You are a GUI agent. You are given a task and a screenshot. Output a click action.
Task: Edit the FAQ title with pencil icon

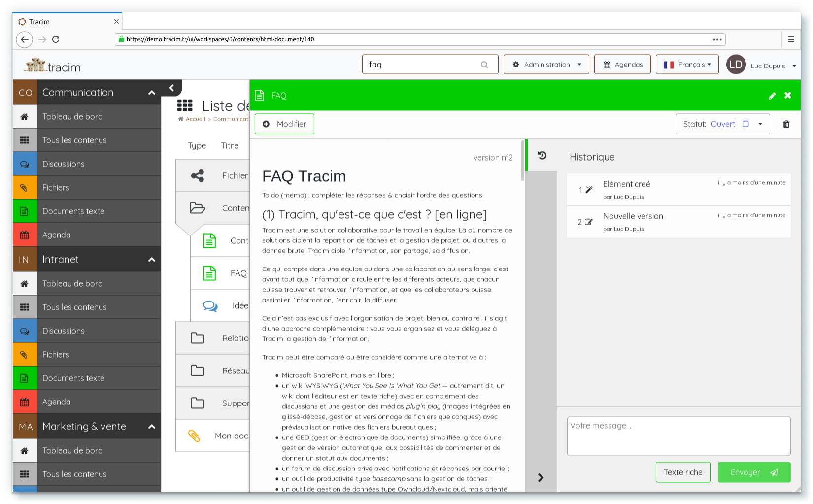click(x=772, y=96)
